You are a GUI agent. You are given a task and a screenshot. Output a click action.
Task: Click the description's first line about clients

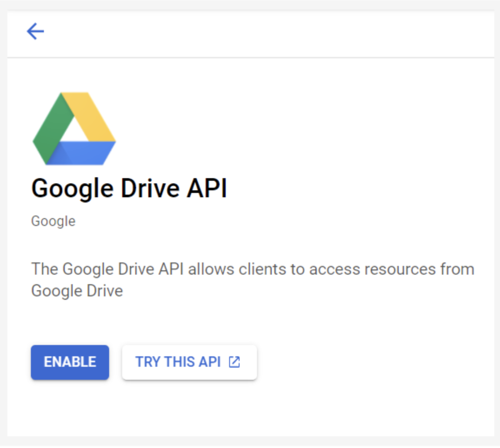(252, 269)
